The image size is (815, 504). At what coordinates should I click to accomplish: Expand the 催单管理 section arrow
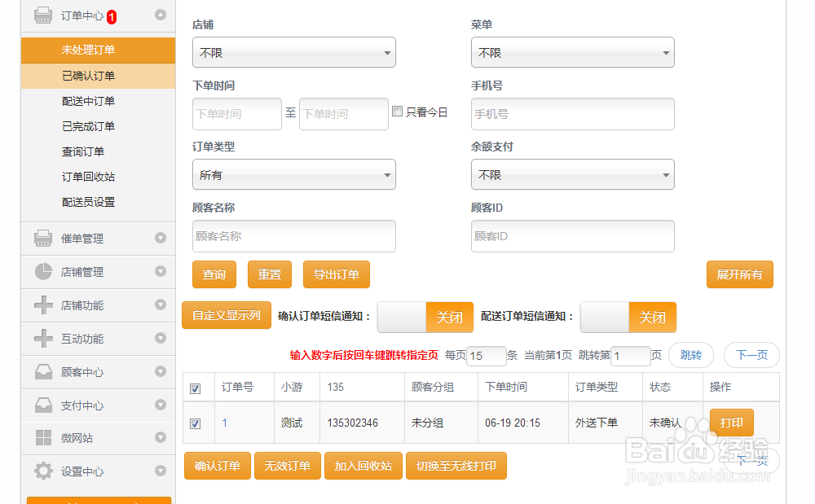click(x=161, y=238)
